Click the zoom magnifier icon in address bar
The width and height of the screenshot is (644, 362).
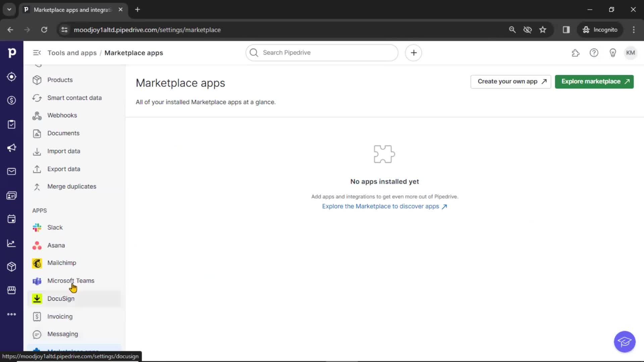(x=512, y=30)
